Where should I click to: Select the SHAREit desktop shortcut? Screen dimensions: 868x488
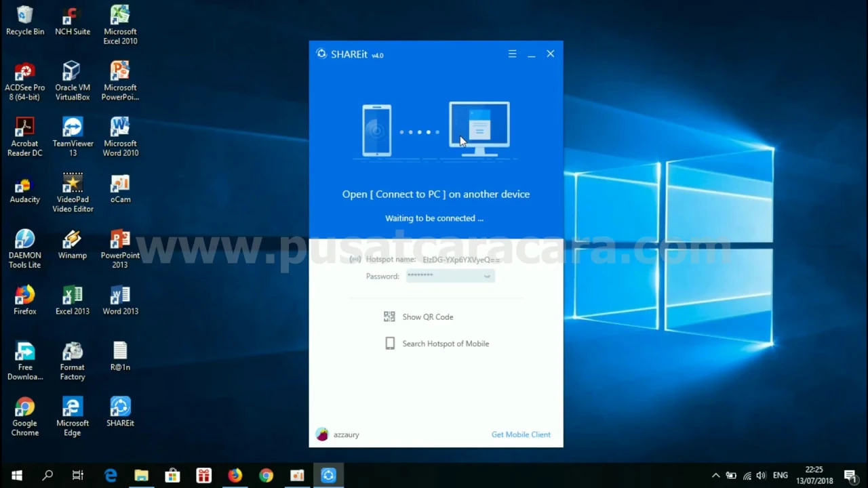click(120, 413)
